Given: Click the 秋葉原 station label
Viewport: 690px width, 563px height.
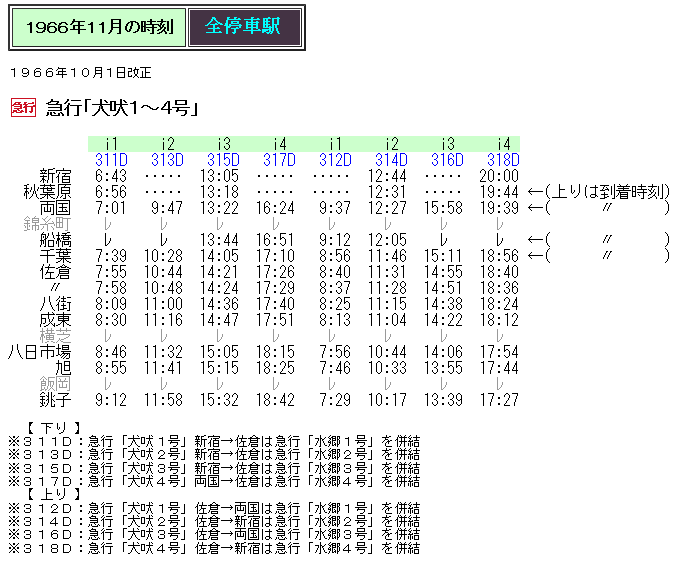Looking at the screenshot, I should click(47, 192).
